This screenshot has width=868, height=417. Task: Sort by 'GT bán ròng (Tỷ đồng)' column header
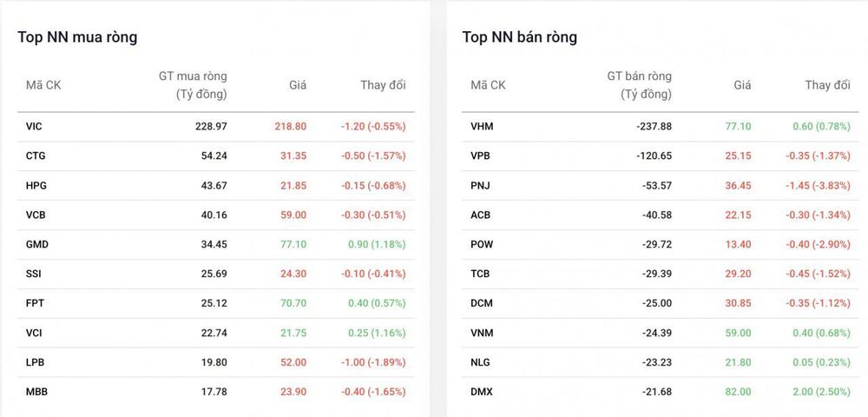click(x=640, y=85)
